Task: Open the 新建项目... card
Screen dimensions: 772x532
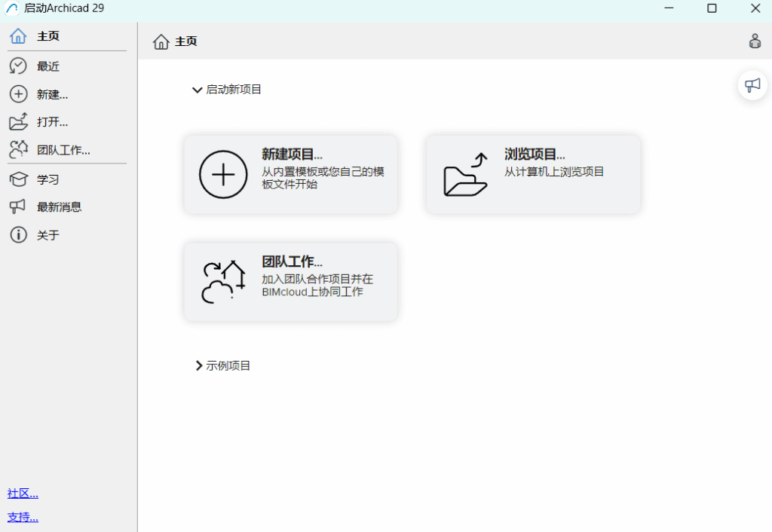Action: tap(290, 174)
